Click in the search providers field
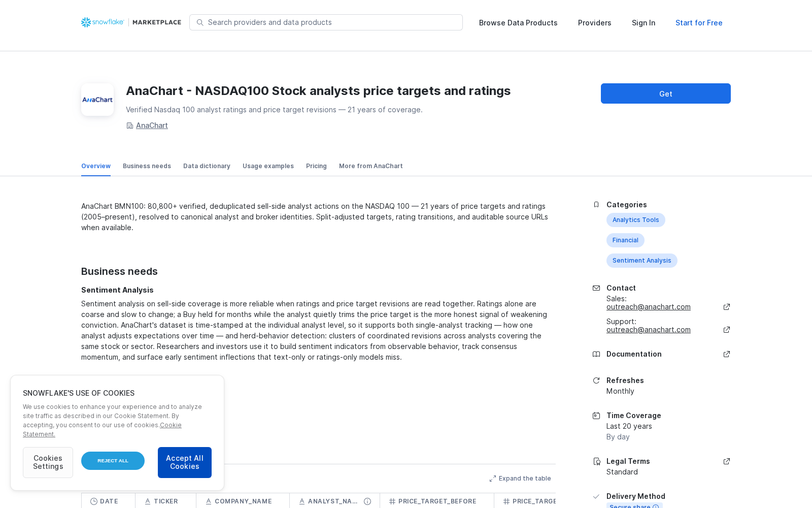812x508 pixels. 326,22
